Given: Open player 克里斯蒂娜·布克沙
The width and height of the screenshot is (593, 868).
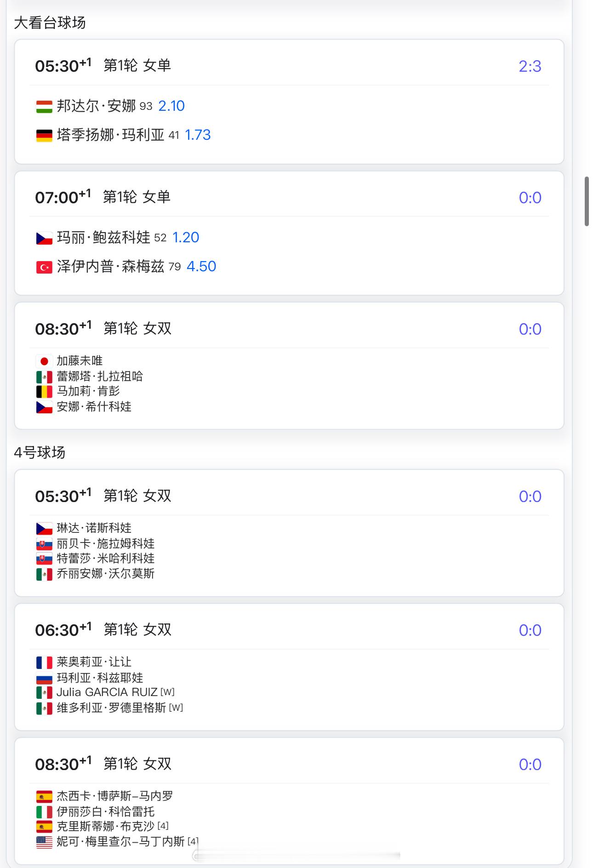Looking at the screenshot, I should (105, 827).
